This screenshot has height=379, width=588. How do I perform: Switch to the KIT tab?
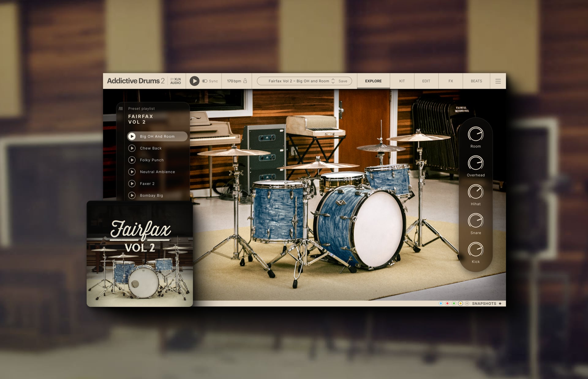point(401,81)
